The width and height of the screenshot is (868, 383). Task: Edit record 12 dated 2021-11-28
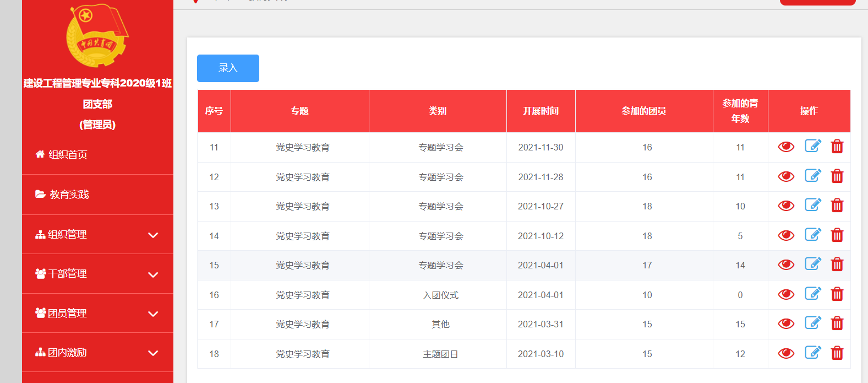[x=812, y=176]
